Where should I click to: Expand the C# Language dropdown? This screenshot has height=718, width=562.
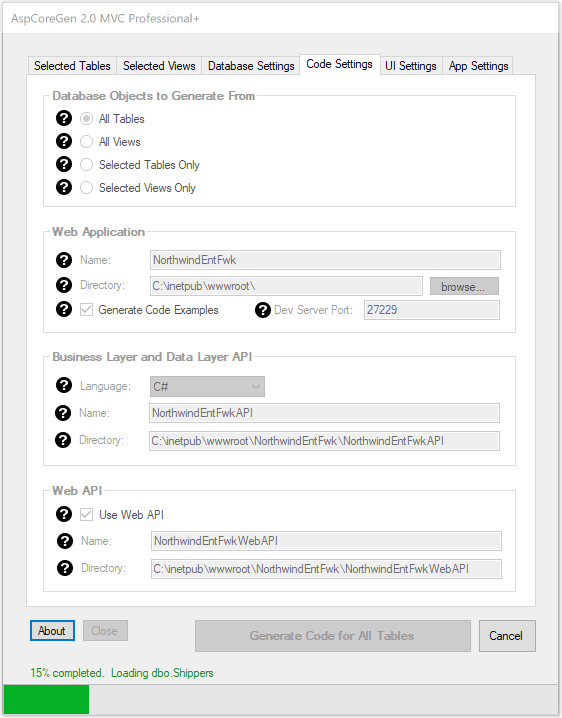(x=207, y=386)
